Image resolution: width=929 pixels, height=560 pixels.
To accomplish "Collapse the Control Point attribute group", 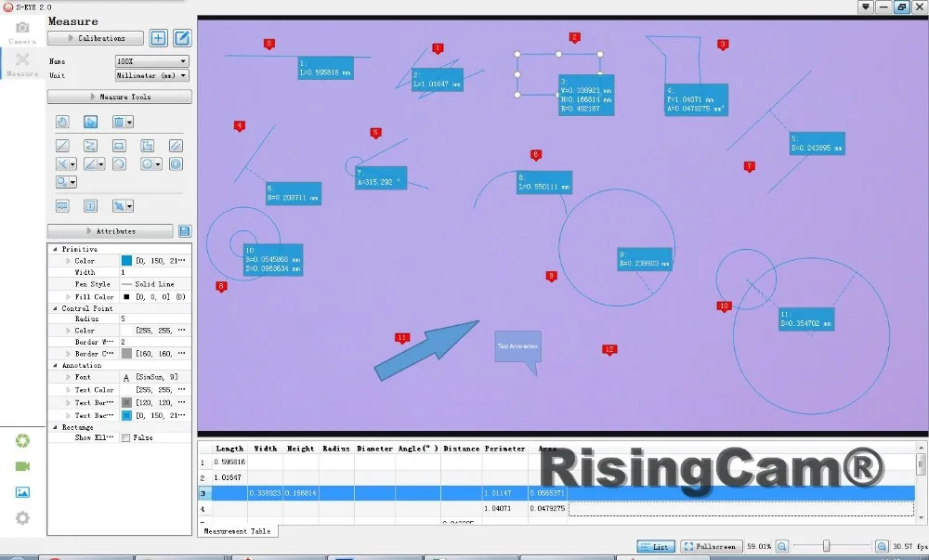I will coord(55,308).
